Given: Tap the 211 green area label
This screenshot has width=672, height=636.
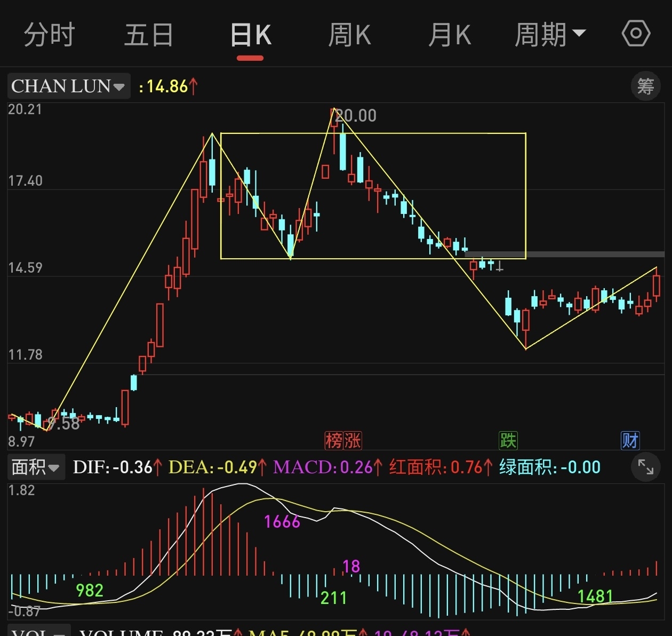Looking at the screenshot, I should click(x=334, y=598).
